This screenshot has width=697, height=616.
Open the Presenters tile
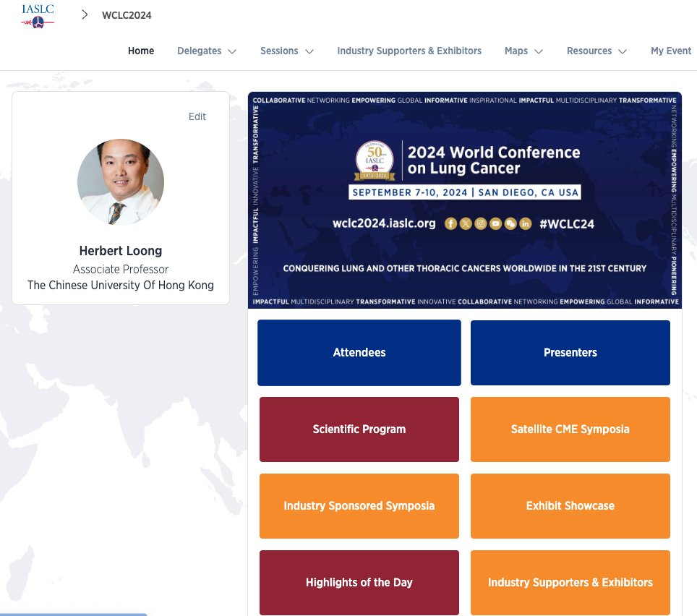coord(570,352)
